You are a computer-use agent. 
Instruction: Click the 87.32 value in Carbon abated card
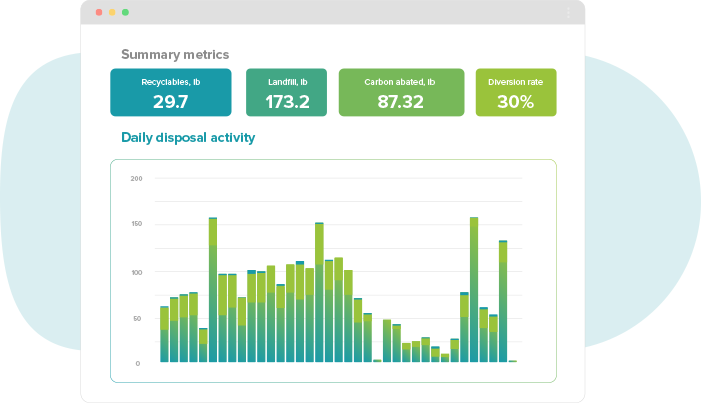coord(400,101)
